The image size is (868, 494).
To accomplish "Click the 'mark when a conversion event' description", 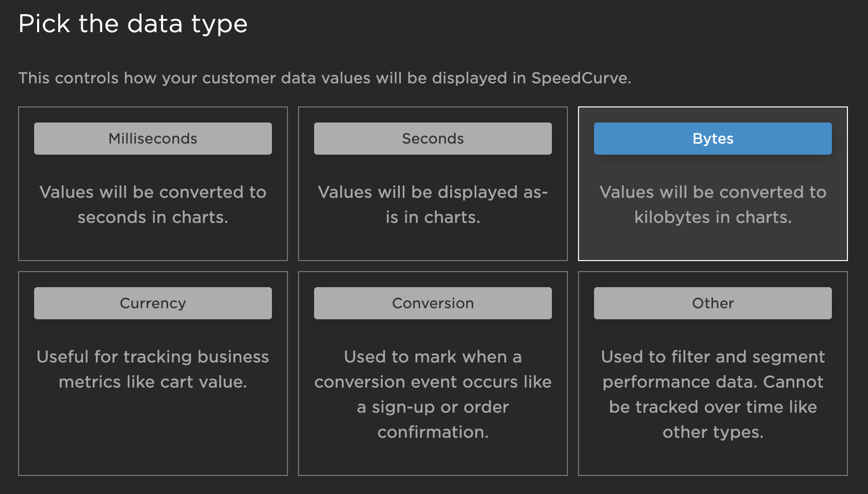I will tap(432, 394).
